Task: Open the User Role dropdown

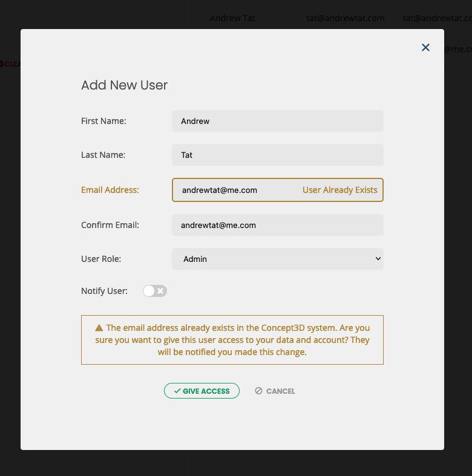Action: pos(278,259)
